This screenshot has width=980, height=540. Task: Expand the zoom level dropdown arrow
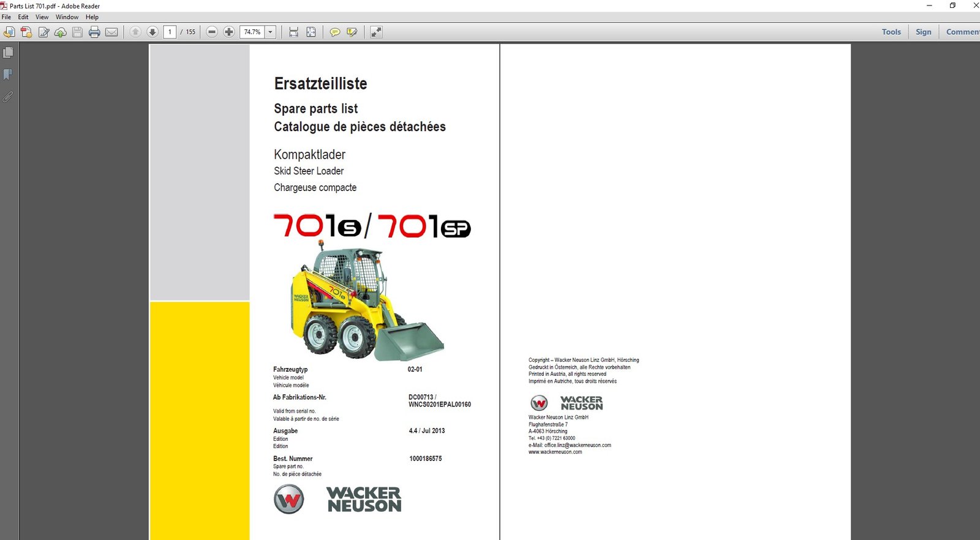coord(270,32)
